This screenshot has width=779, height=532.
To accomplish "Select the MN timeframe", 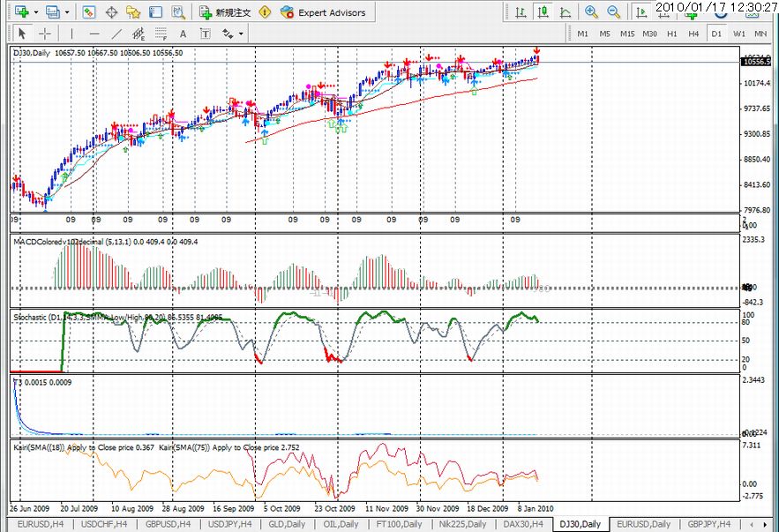I will tap(760, 34).
